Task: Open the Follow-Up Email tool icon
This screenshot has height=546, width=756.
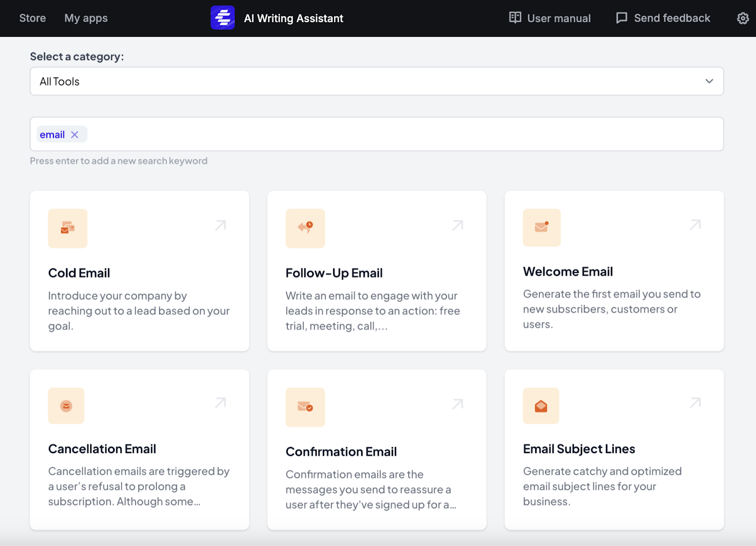Action: click(x=305, y=228)
